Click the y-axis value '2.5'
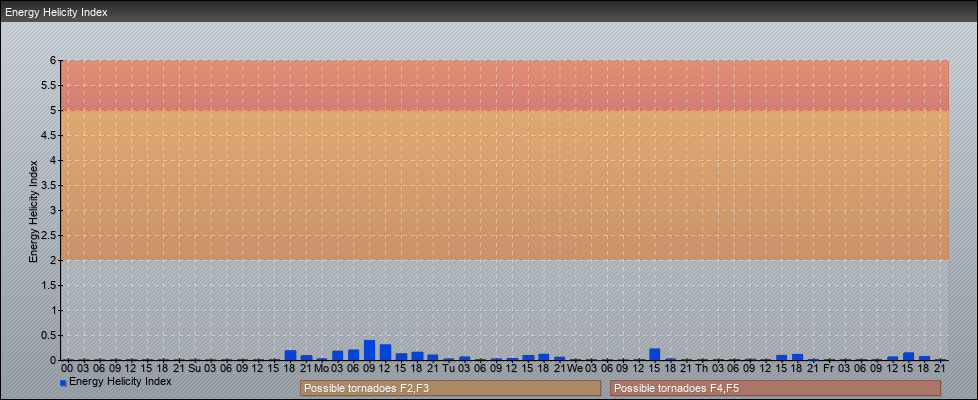The height and width of the screenshot is (400, 978). (x=49, y=235)
